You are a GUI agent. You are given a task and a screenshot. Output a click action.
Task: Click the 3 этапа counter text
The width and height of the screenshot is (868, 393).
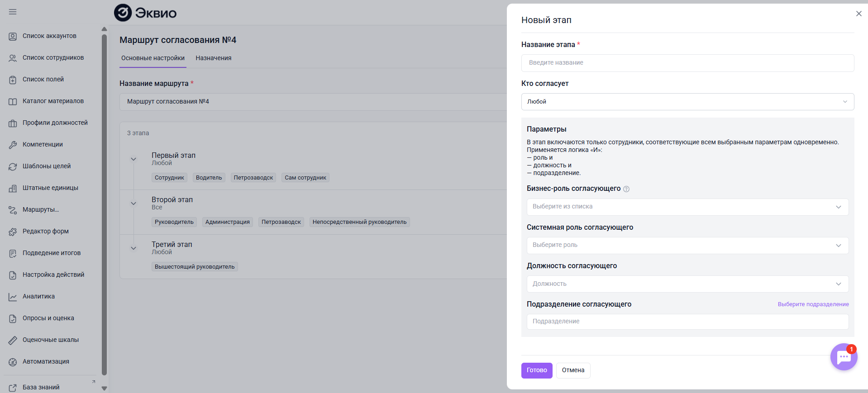click(x=138, y=133)
